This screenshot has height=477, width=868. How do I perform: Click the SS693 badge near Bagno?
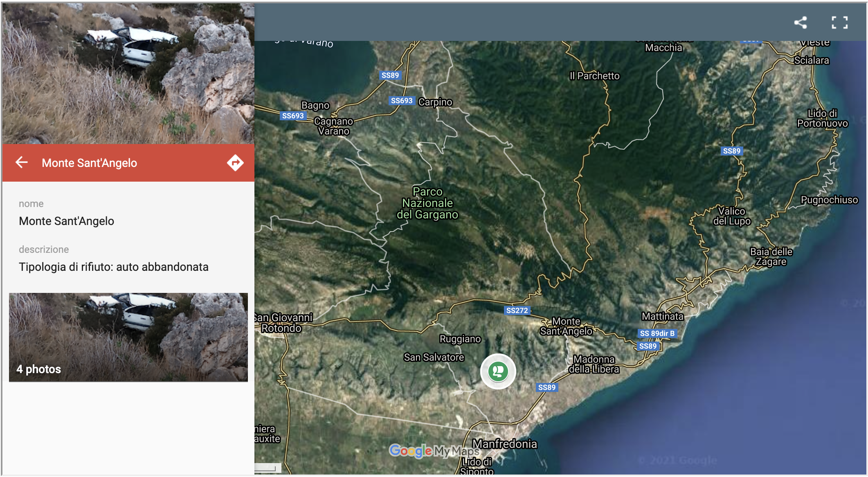293,116
